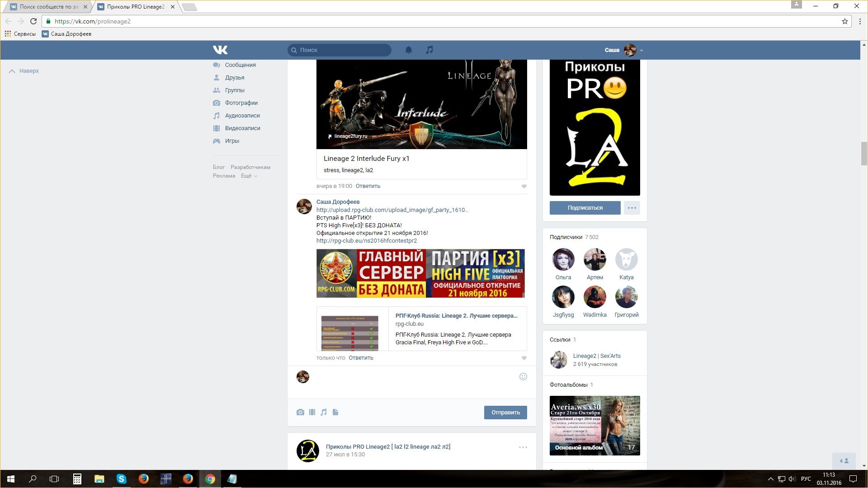
Task: Like the Lineage 2 Interlude Fury comment
Action: (524, 186)
